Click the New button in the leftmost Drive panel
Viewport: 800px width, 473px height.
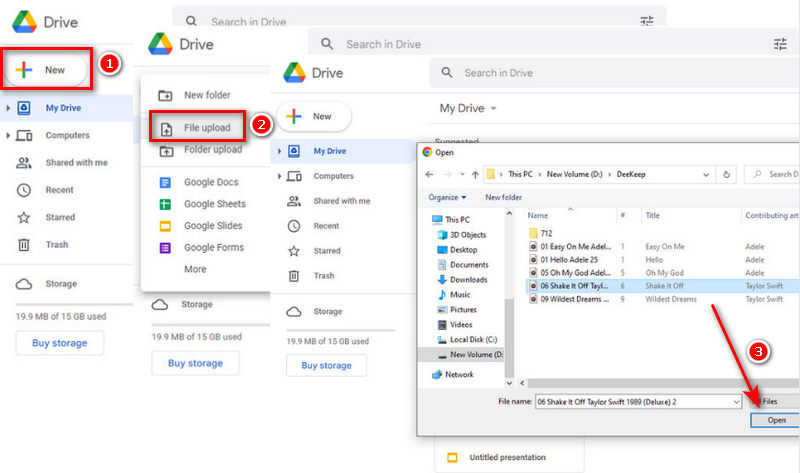[46, 69]
